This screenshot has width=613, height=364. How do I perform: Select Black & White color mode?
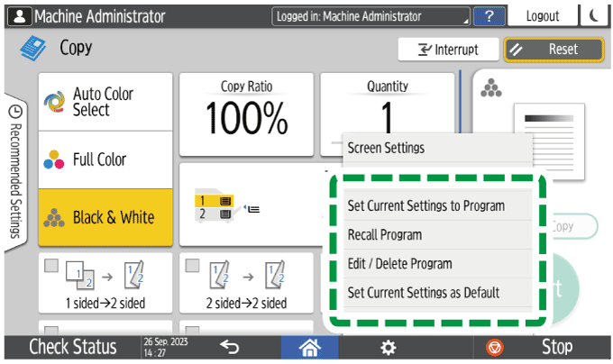[105, 217]
